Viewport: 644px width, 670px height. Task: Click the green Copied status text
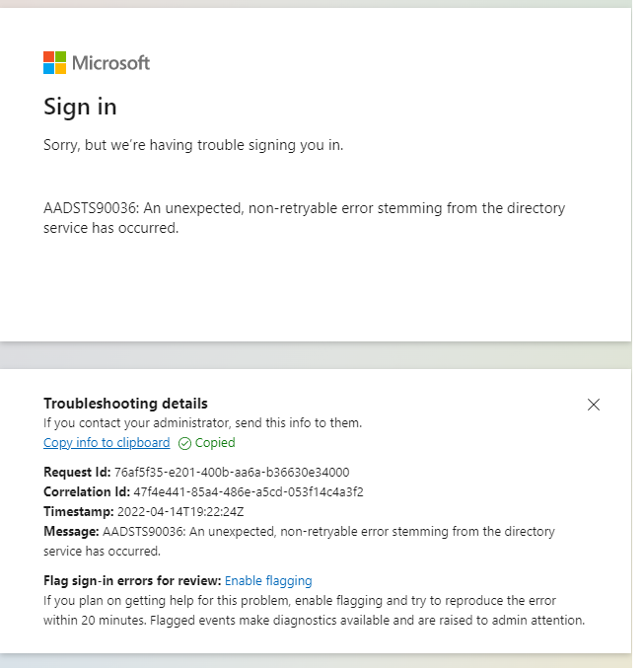(215, 443)
